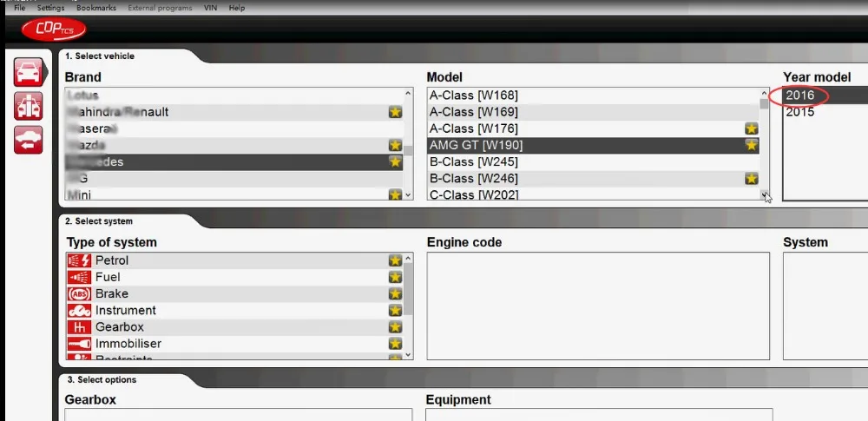This screenshot has height=421, width=868.
Task: Select A-Class [W168] model
Action: 594,95
